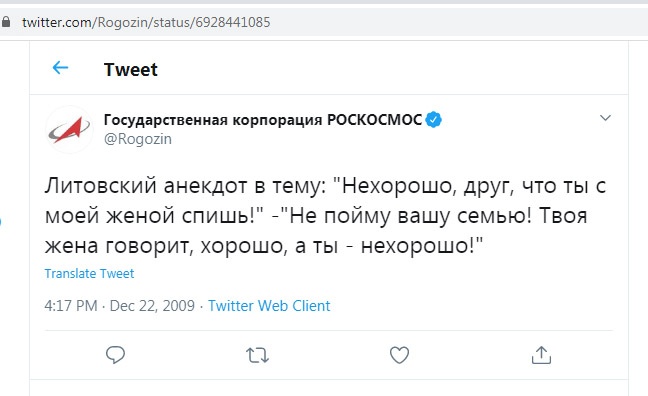Retweet using the arrows icon

click(257, 355)
